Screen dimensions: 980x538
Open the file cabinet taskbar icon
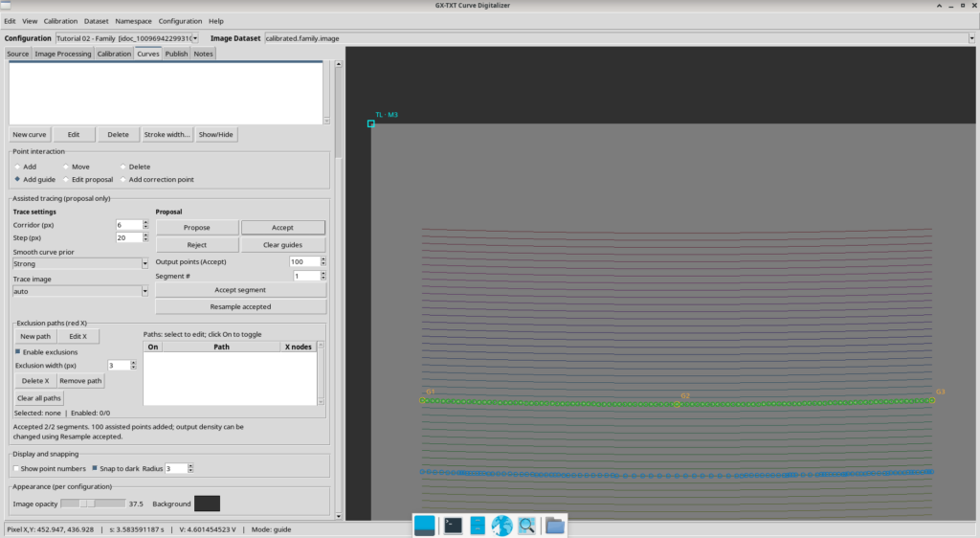(x=478, y=526)
